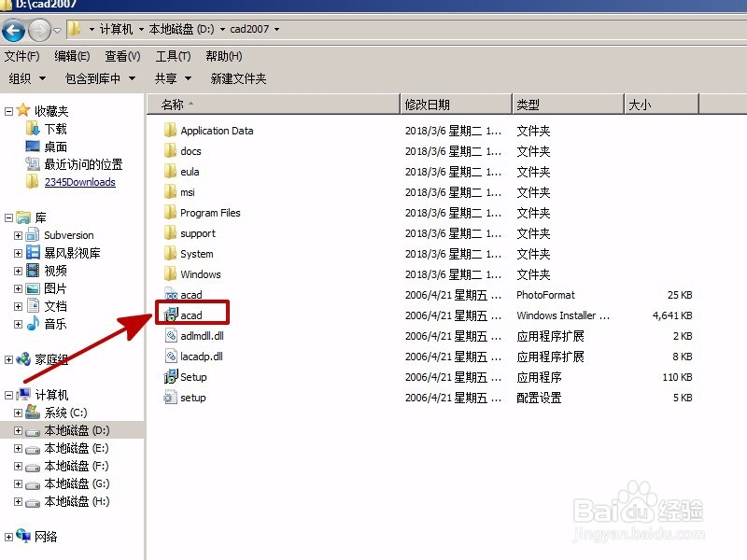The image size is (747, 560).
Task: Collapse the 收藏夹 tree section
Action: (x=8, y=111)
